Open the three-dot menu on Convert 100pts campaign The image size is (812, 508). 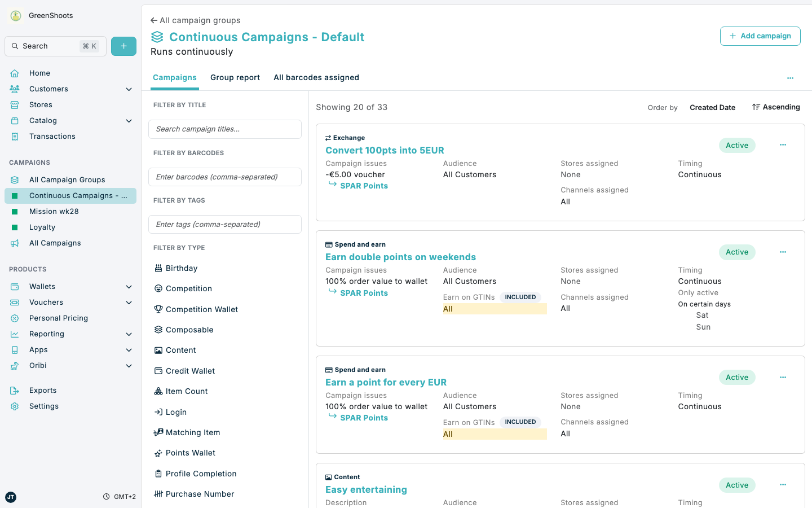click(x=783, y=145)
